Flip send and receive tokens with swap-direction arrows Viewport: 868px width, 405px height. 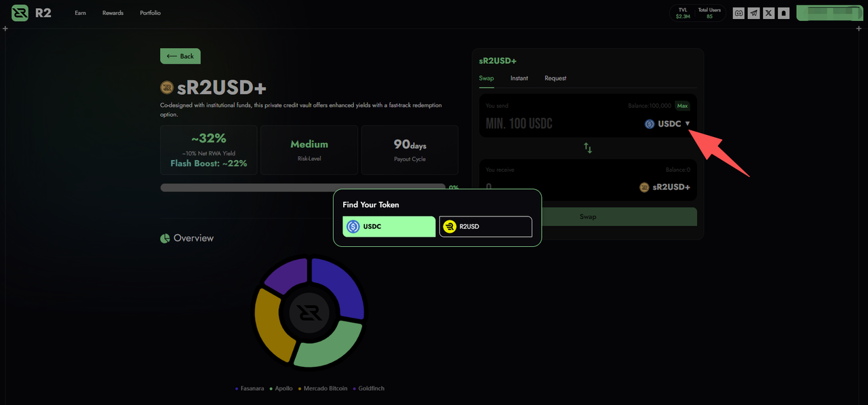coord(588,148)
